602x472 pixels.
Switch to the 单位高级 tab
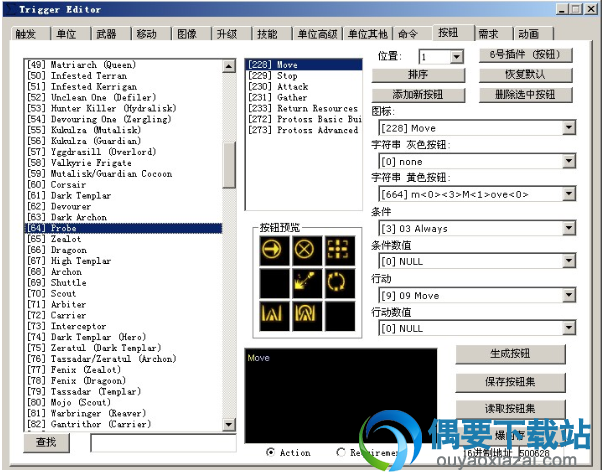[317, 34]
